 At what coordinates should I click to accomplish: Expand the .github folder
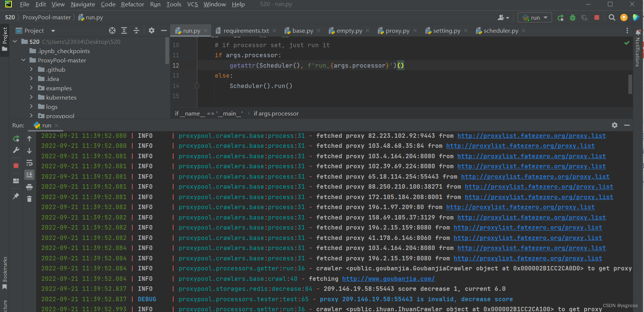click(31, 69)
